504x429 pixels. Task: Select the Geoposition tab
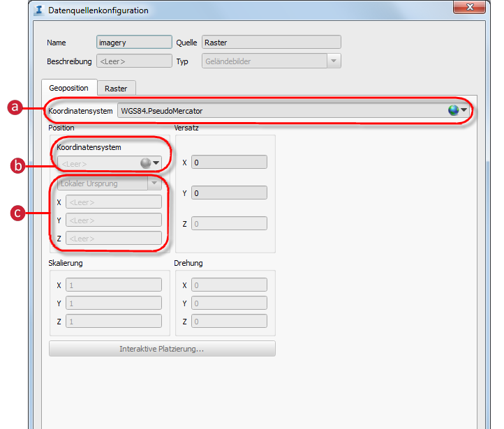pyautogui.click(x=69, y=88)
